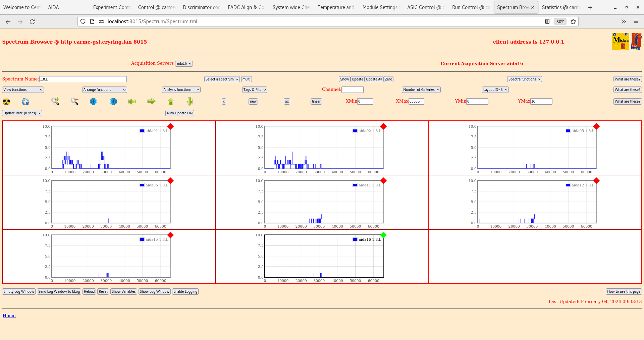Click the blue circle down-chevron icon
This screenshot has height=340, width=644.
pyautogui.click(x=94, y=101)
